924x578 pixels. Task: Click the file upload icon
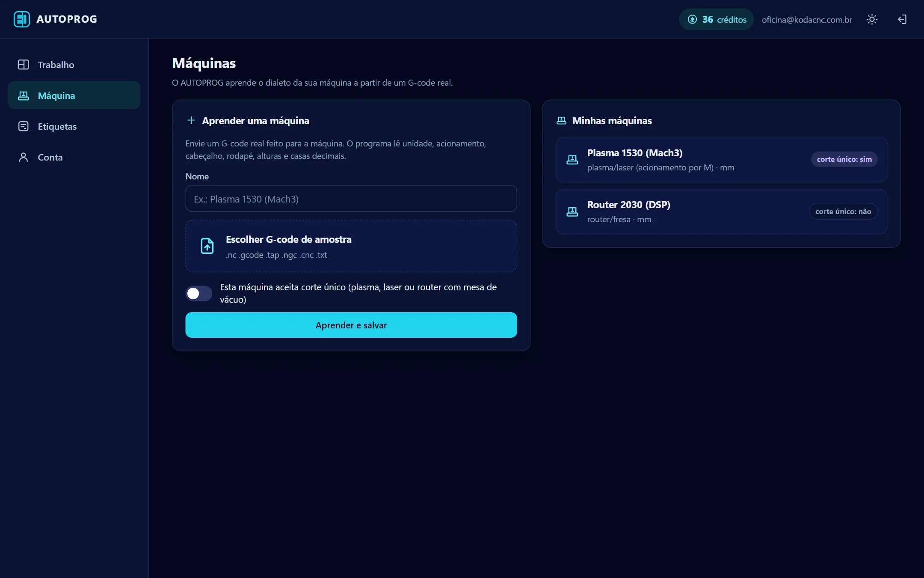click(207, 246)
